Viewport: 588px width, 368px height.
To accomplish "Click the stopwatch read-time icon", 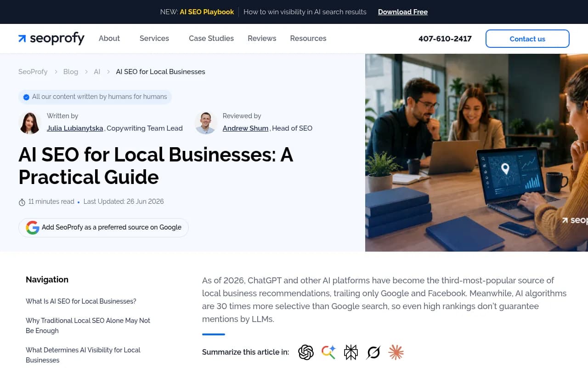I will 22,202.
